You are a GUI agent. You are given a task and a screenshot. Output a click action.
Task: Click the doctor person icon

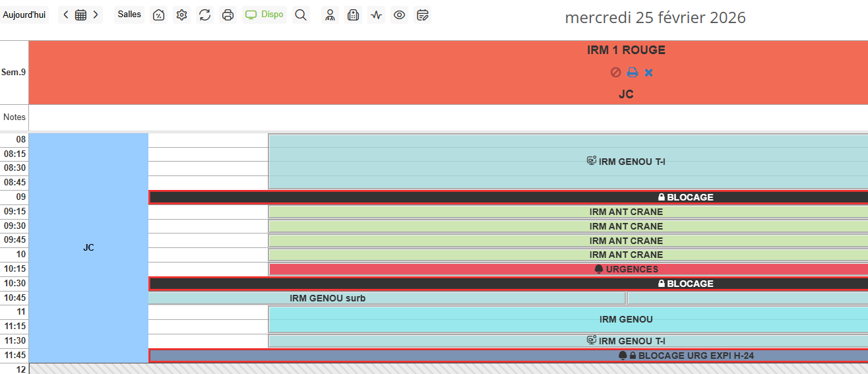point(330,15)
